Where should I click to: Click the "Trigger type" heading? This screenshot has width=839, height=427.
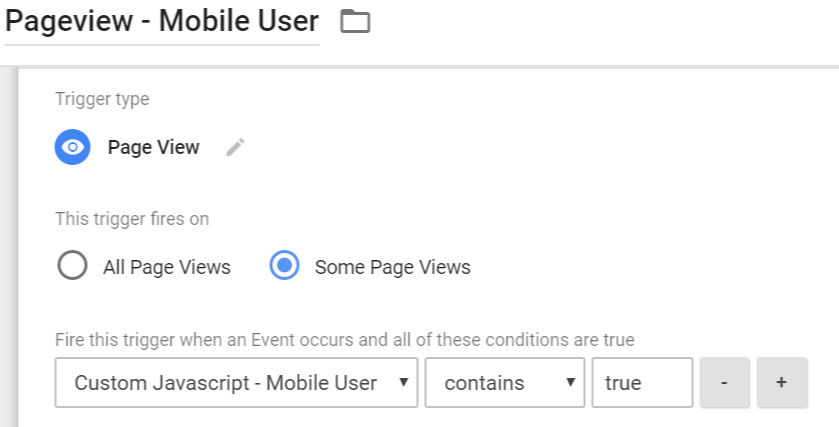click(x=102, y=99)
